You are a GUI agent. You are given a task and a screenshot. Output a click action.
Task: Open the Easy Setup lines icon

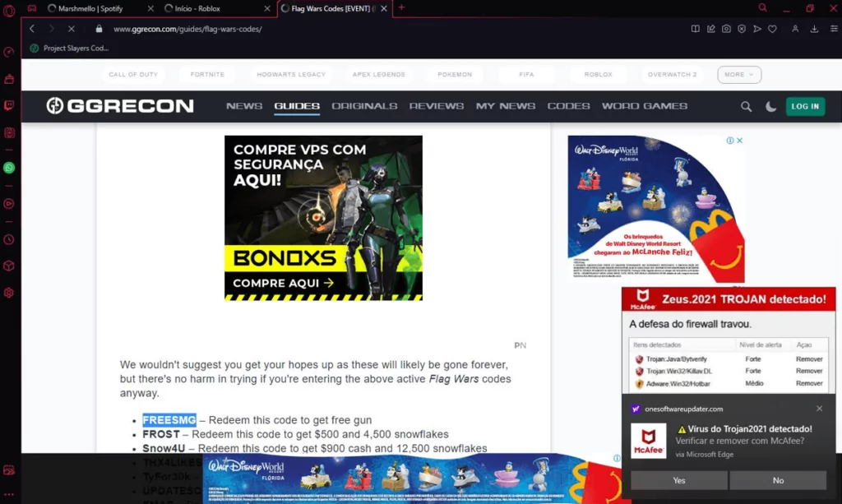tap(834, 29)
